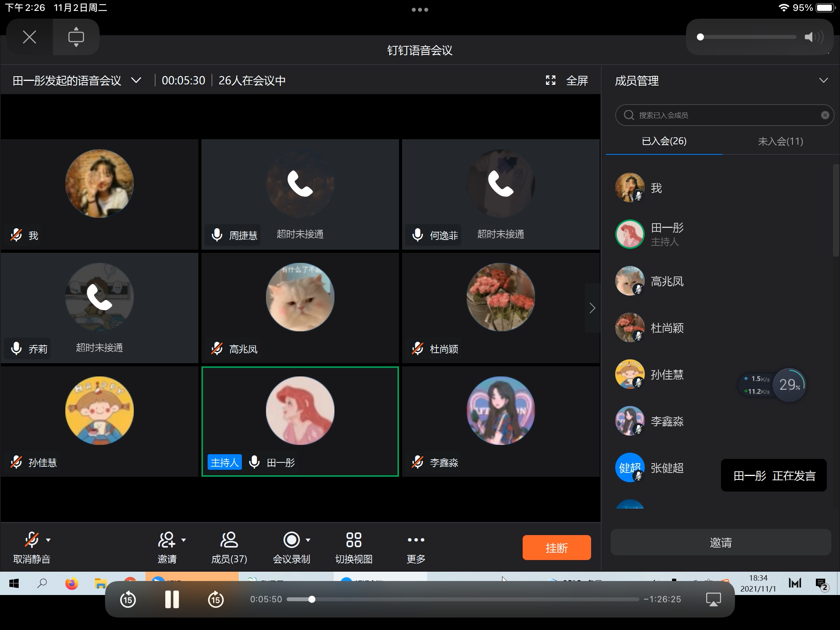Click the 邀请 add person icon in toolbar
This screenshot has height=630, width=840.
pyautogui.click(x=167, y=540)
